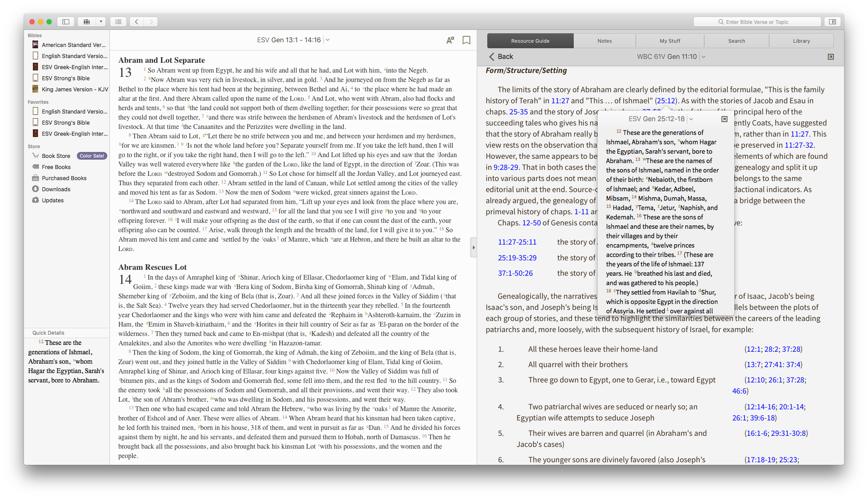Follow the 25:12 reference link

point(666,101)
